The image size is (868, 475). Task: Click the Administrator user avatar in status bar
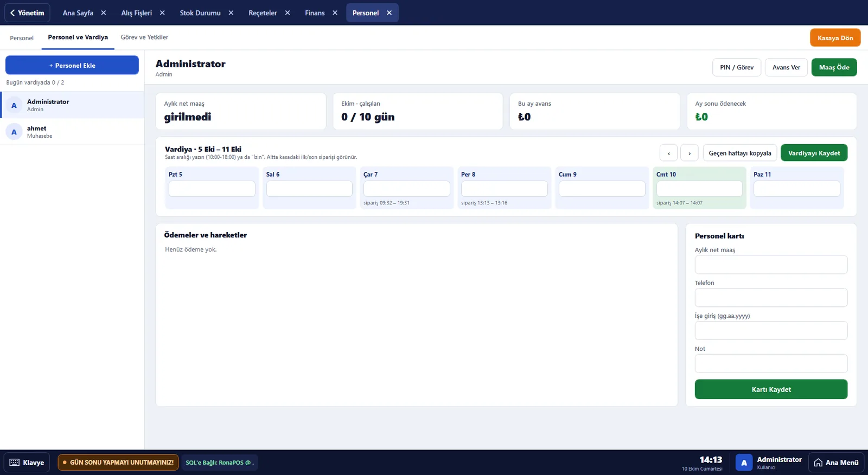[744, 463]
